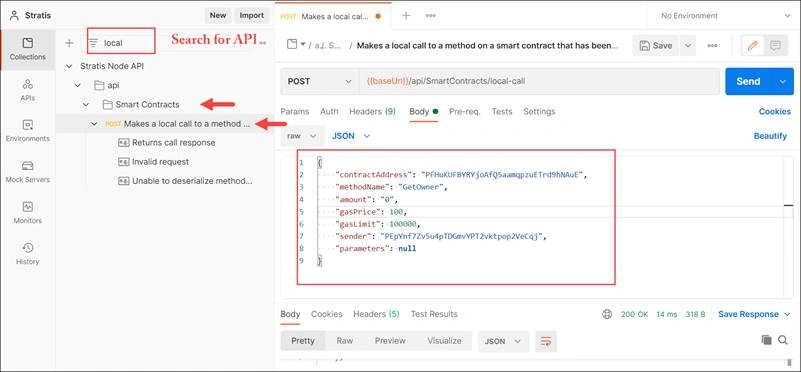Toggle line wrap icon in response toolbar
This screenshot has width=801, height=372.
click(x=546, y=341)
